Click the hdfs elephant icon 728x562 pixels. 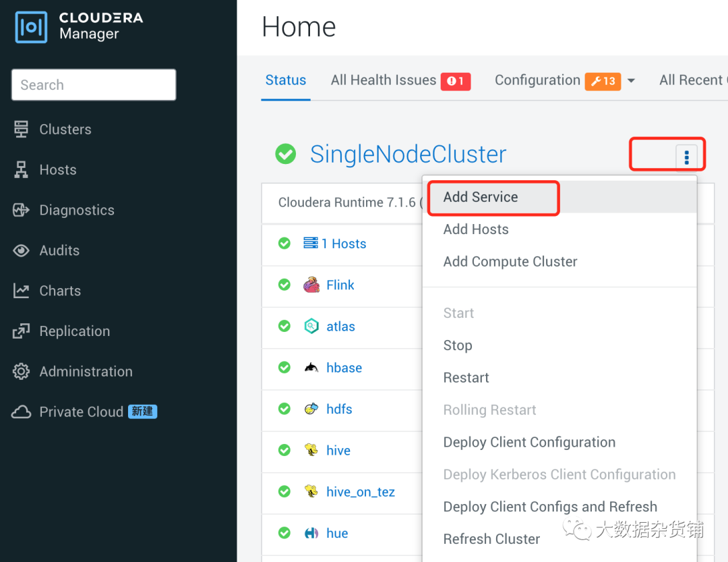tap(311, 409)
